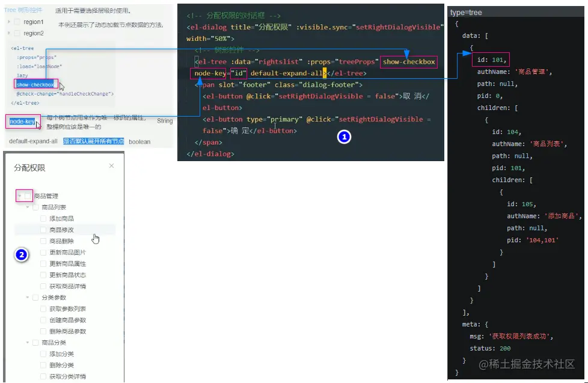Screen dimensions: 588x383
Task: Check the 添加分类 permission
Action: [x=43, y=354]
